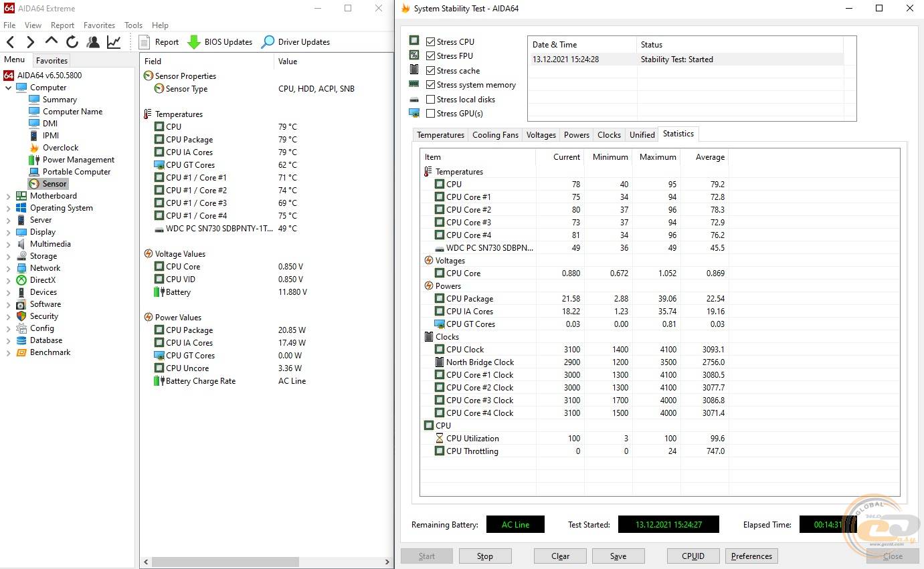This screenshot has height=569, width=924.
Task: Switch to the Cooling Fans tab
Action: [x=495, y=135]
